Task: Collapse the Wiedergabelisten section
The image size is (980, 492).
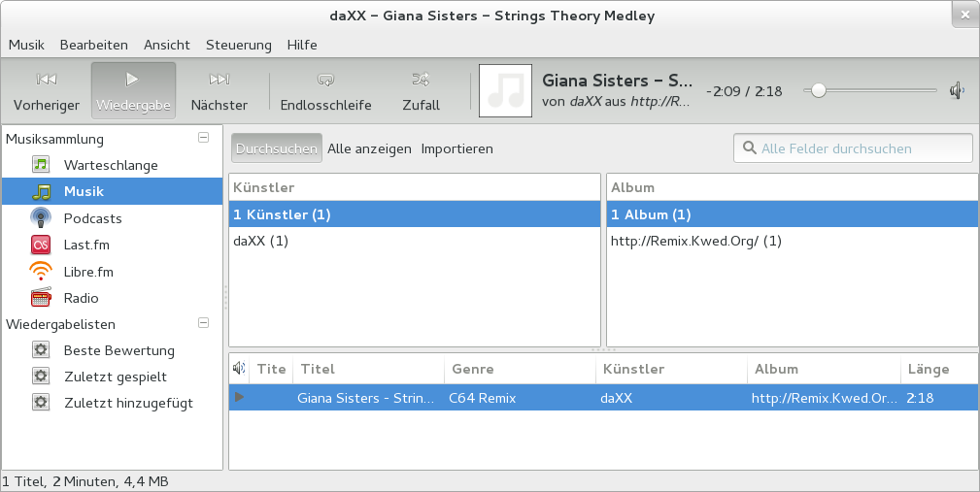Action: [203, 323]
